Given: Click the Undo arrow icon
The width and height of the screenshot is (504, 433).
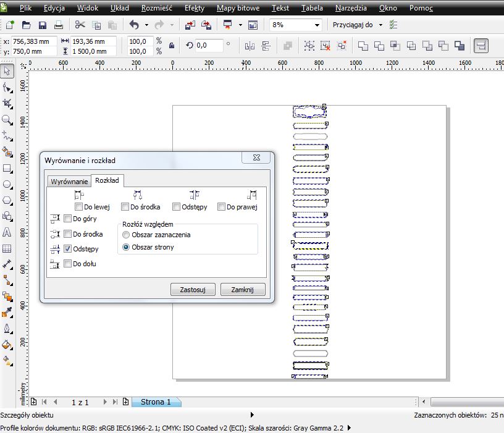Looking at the screenshot, I should [x=134, y=25].
